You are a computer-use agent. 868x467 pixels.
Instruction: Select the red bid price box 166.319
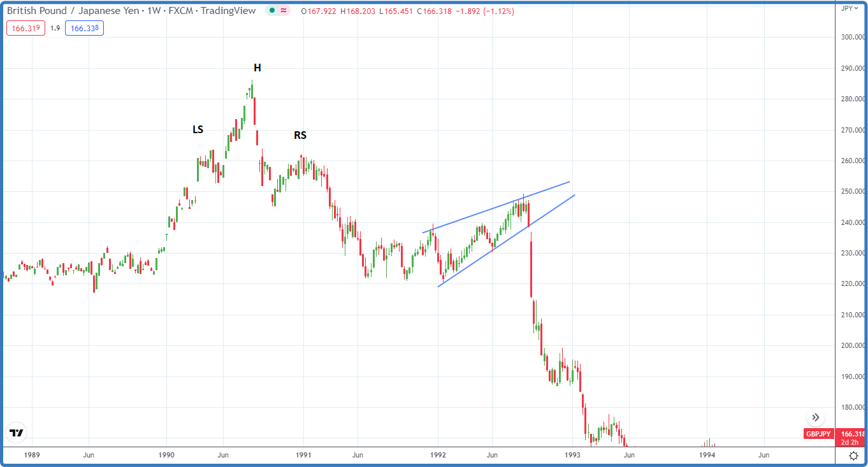pyautogui.click(x=25, y=28)
